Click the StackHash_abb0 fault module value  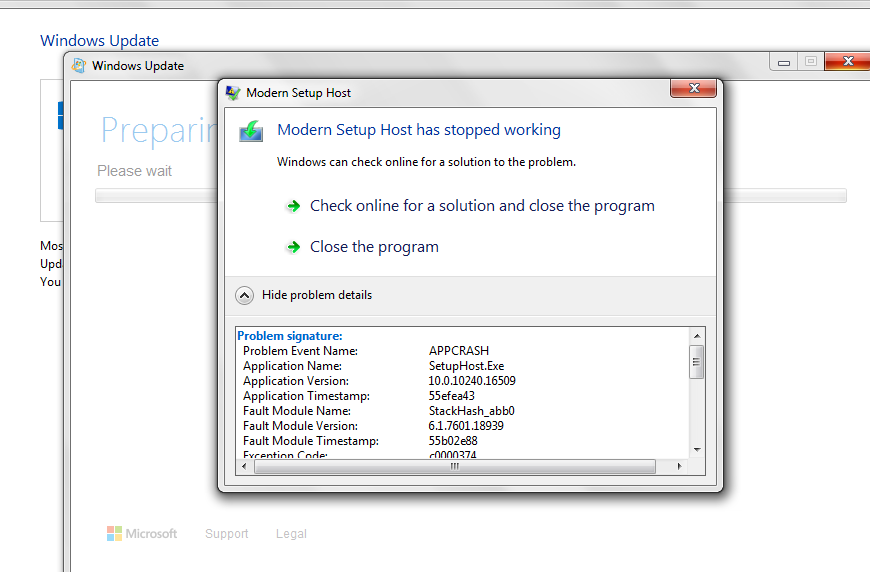coord(472,411)
